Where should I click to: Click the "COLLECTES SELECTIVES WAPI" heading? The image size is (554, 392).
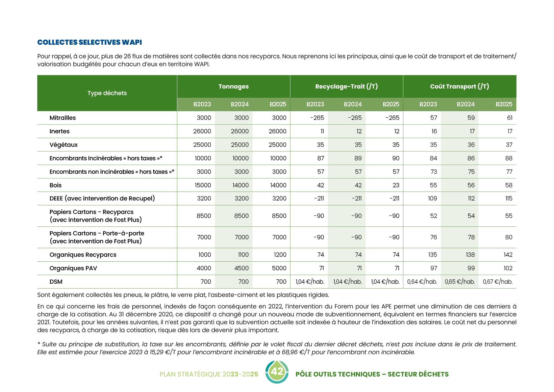[89, 42]
